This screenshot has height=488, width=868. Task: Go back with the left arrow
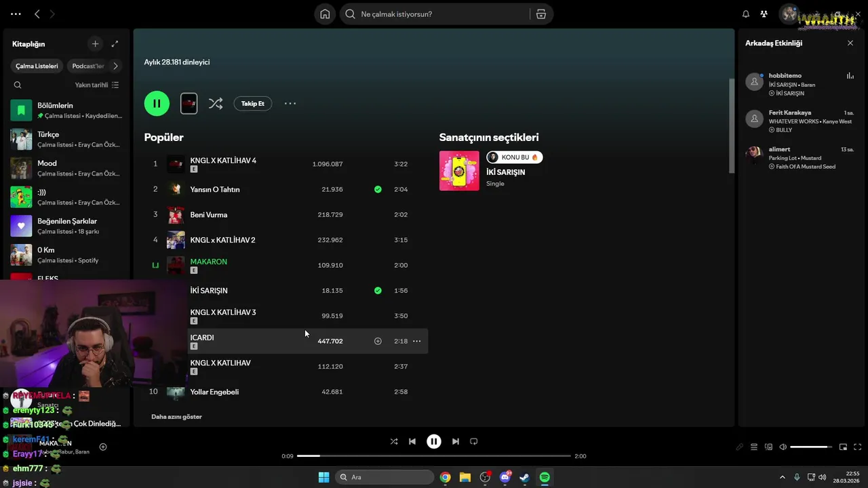(37, 14)
